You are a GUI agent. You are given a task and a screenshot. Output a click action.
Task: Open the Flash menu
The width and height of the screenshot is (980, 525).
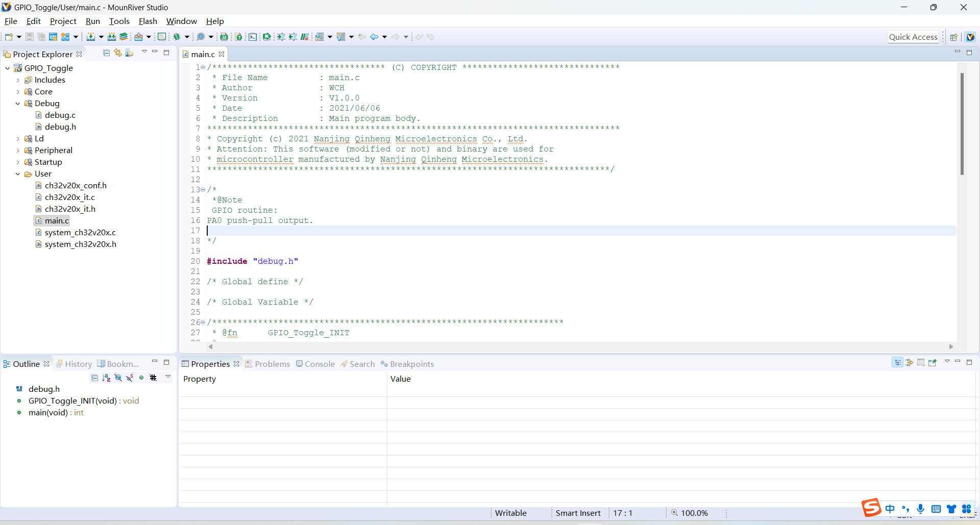click(148, 21)
